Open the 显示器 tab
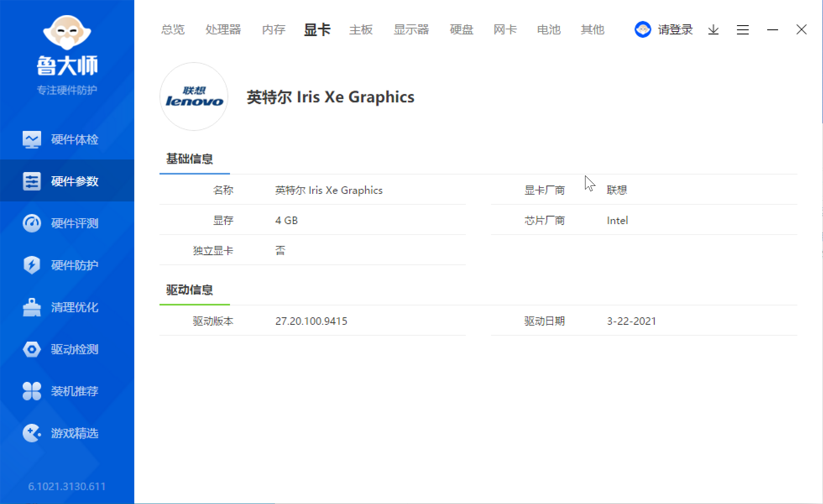This screenshot has height=504, width=823. (x=411, y=29)
